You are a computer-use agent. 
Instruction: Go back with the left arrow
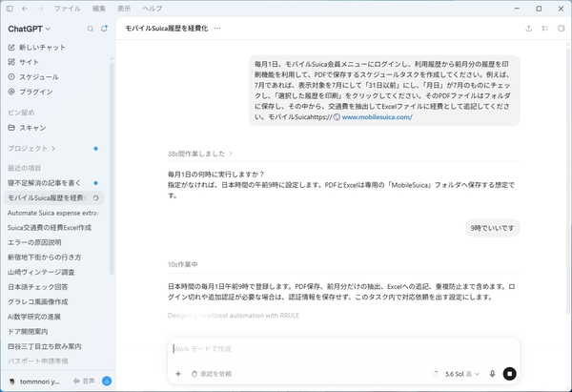(x=25, y=9)
